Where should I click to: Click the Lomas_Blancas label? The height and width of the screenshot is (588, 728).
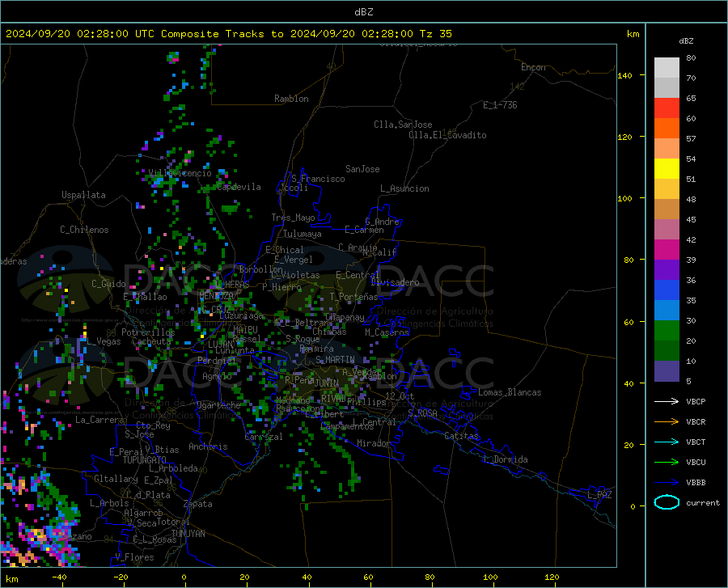(510, 392)
